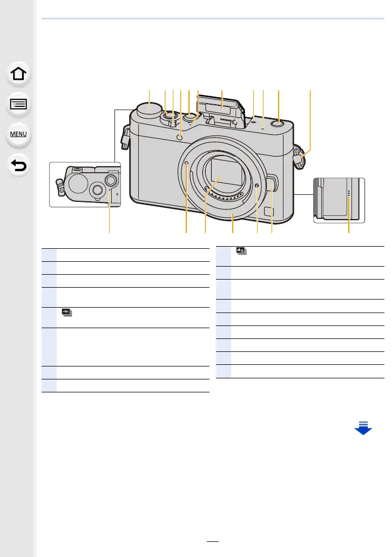
Task: Click the Post Focus icon in right table
Action: [241, 251]
